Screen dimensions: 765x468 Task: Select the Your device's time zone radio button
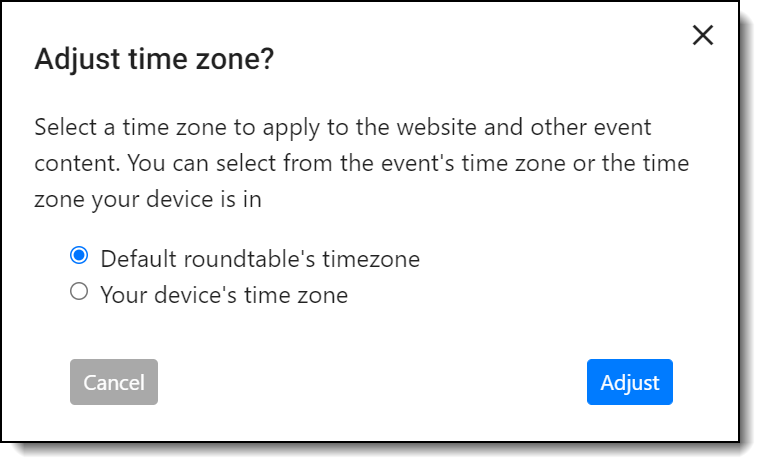79,293
